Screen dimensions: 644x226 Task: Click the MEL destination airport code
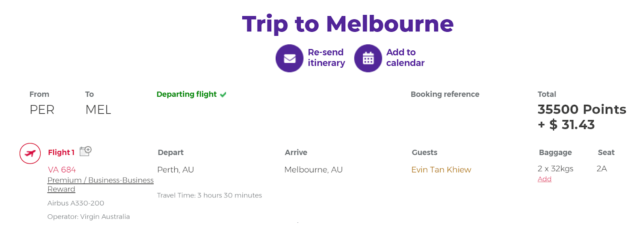pyautogui.click(x=98, y=110)
